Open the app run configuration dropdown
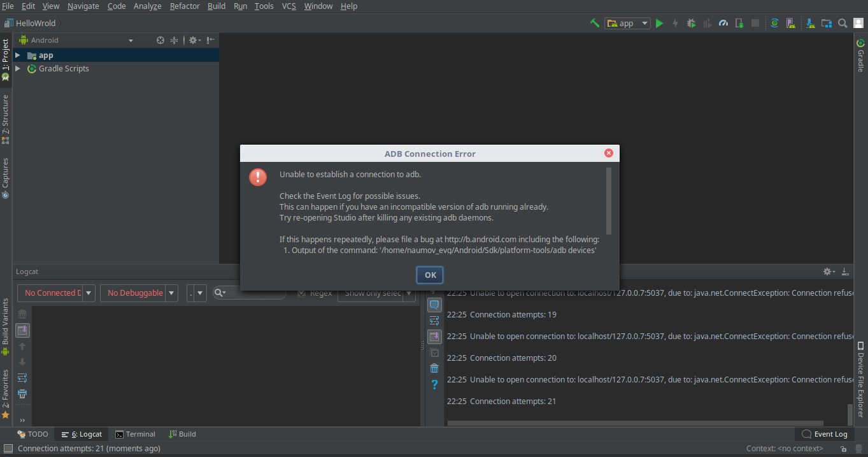The height and width of the screenshot is (457, 868). point(627,23)
